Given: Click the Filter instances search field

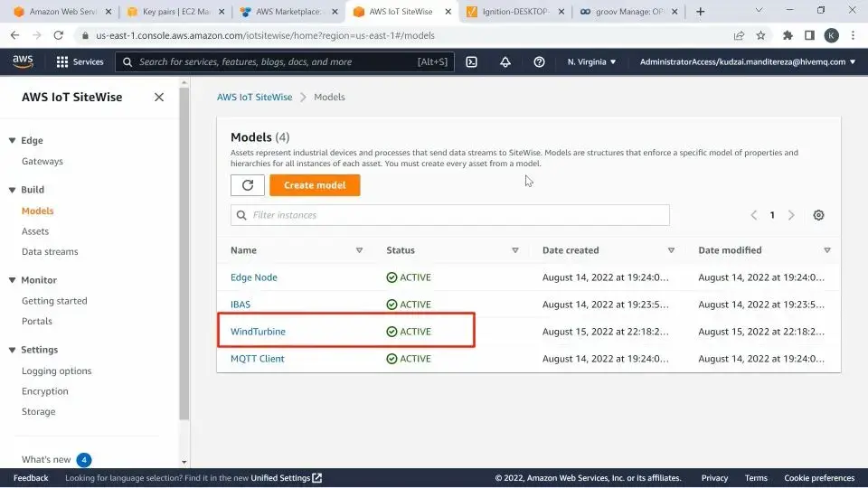Looking at the screenshot, I should tap(450, 215).
